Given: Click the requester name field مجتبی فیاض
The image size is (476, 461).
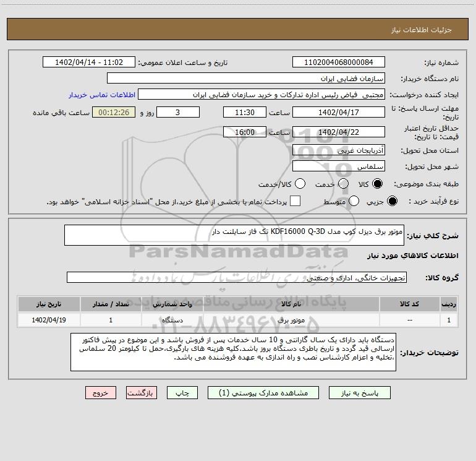Looking at the screenshot, I should coord(261,95).
